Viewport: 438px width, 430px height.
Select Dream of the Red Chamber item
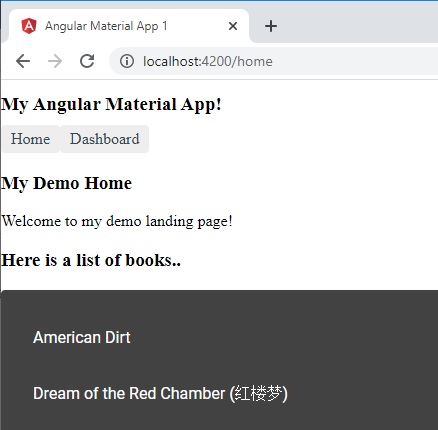[219, 393]
